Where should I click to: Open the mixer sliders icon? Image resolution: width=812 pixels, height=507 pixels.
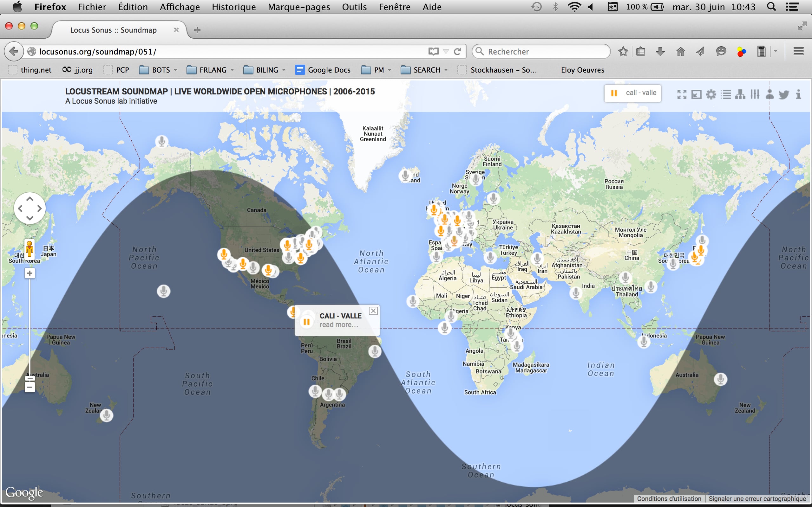(755, 94)
